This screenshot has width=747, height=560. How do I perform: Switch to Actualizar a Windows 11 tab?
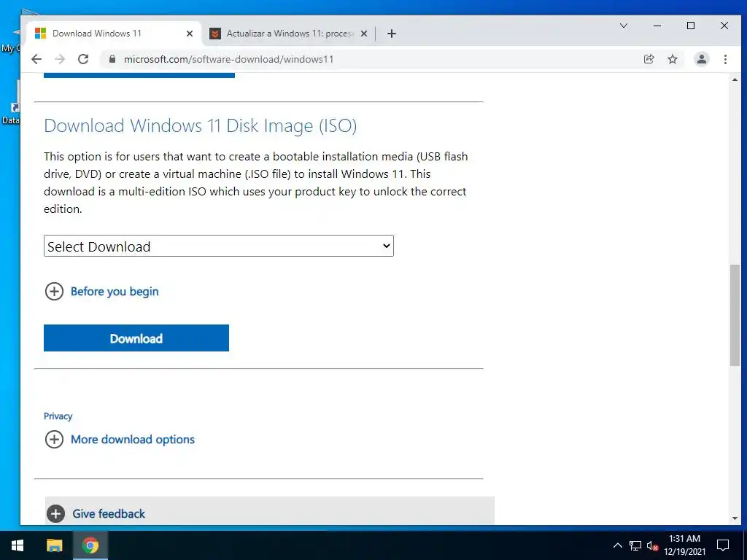290,34
